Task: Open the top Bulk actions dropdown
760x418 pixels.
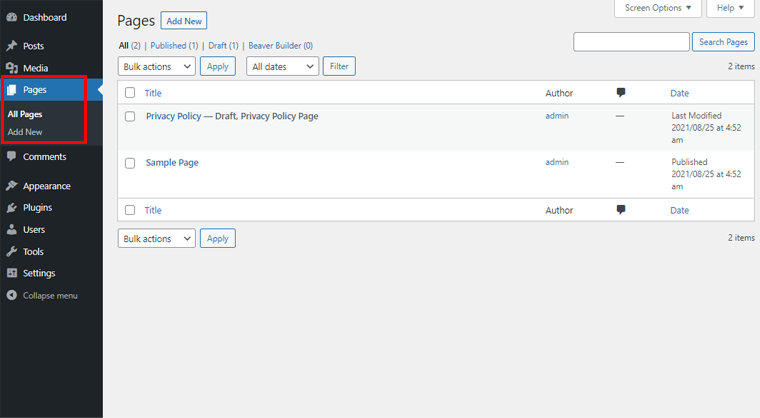Action: 157,66
